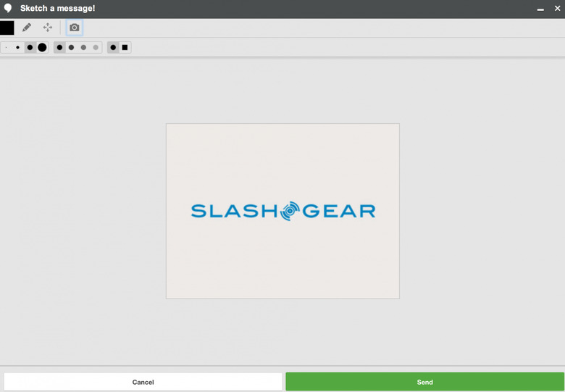Click the Hangouts speech bubble title icon
The height and width of the screenshot is (392, 565).
coord(8,8)
